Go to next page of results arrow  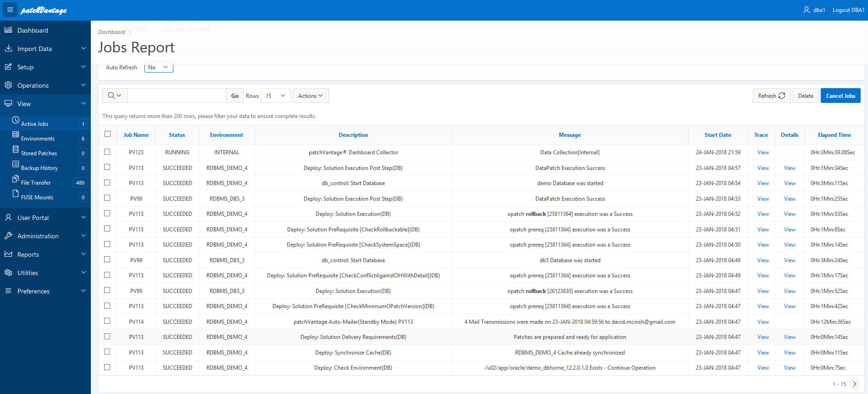tap(854, 384)
